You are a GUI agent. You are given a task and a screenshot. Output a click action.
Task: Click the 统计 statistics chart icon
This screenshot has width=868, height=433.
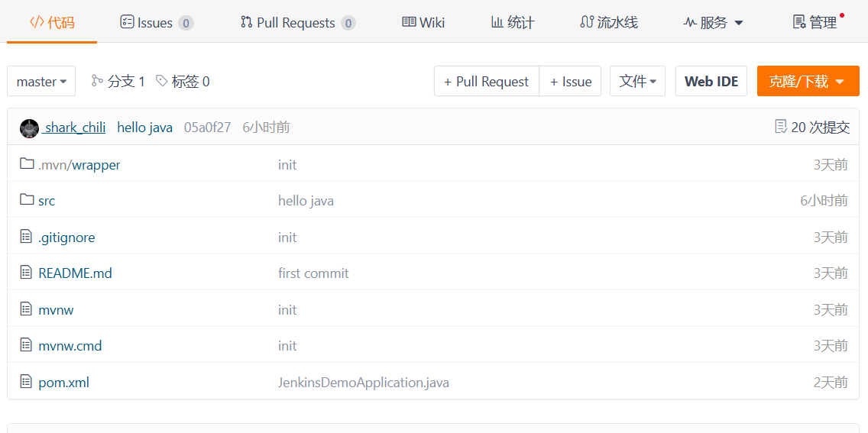point(497,22)
